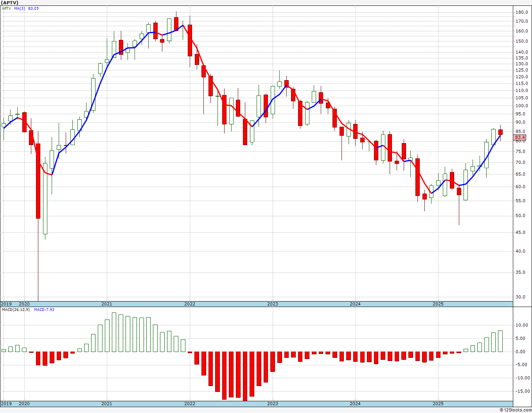Click 2021 on the price chart time axis
532x413 pixels.
[107, 304]
